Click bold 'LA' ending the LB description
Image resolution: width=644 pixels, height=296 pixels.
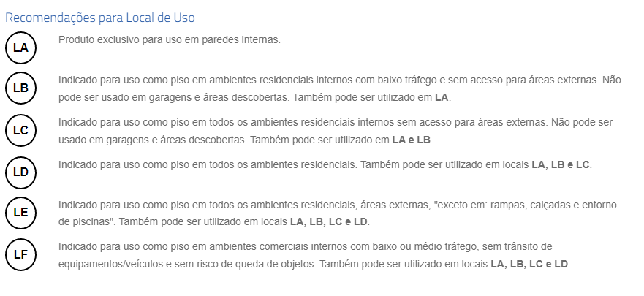[x=442, y=96]
